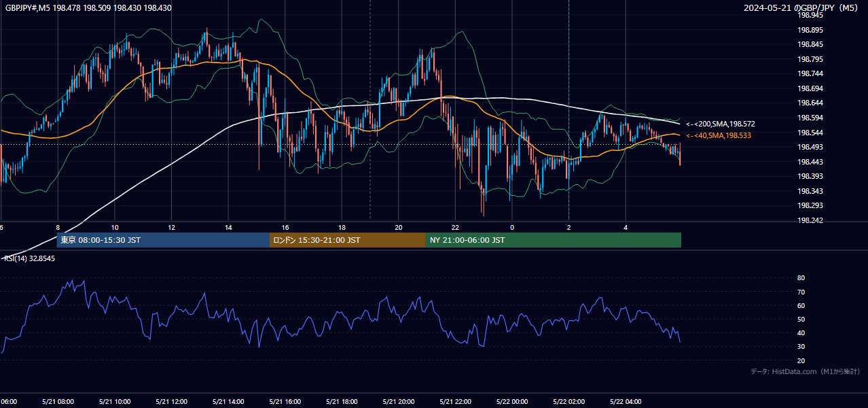
Task: Click the HistData.com data source credit
Action: coord(805,372)
